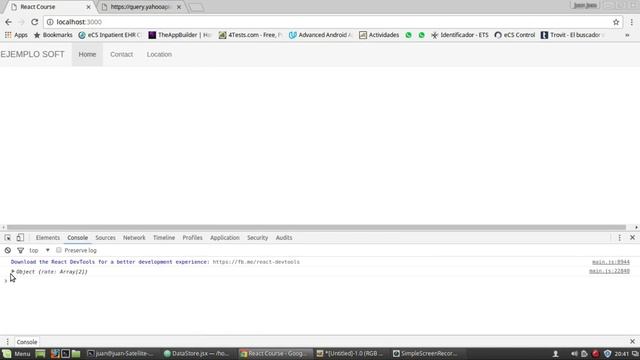Open the eCS Inpatient EHR bookmark
Viewport: 640px width, 360px height.
click(109, 35)
